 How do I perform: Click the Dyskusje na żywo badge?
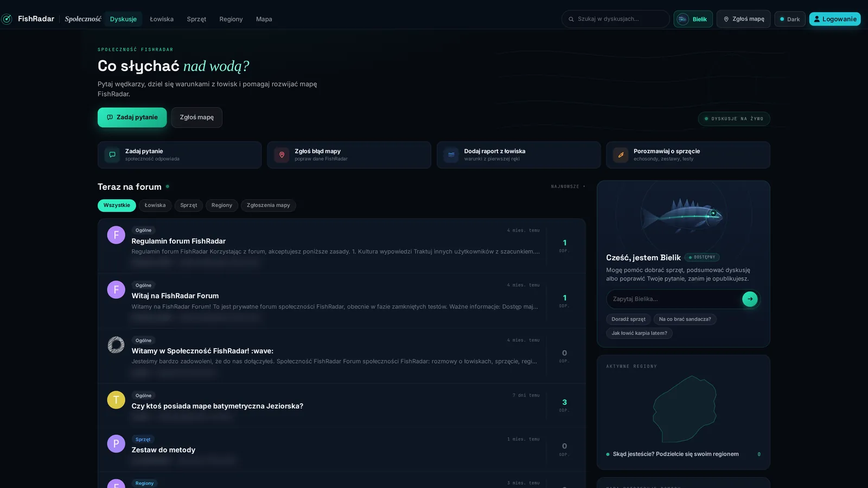click(x=734, y=119)
